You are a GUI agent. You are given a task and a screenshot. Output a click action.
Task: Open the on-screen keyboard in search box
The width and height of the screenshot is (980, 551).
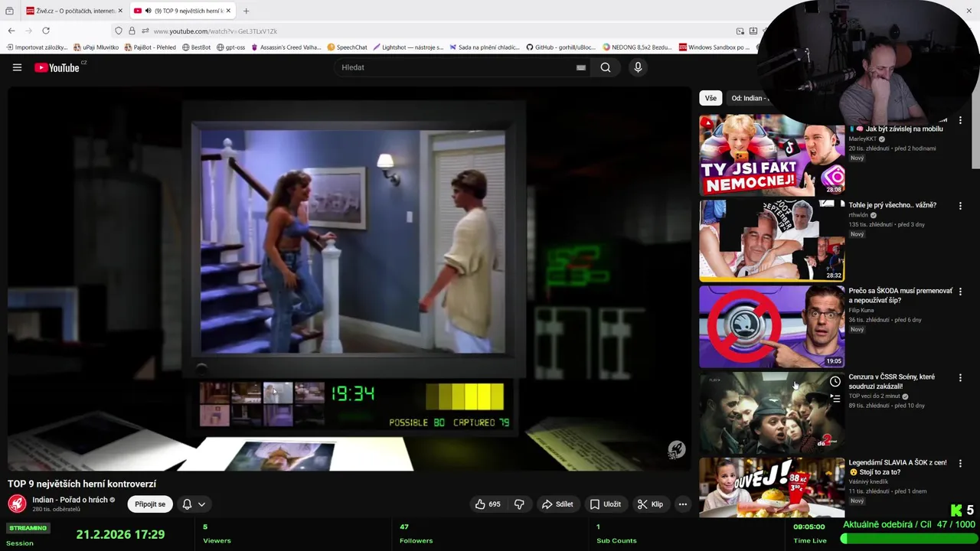click(581, 67)
